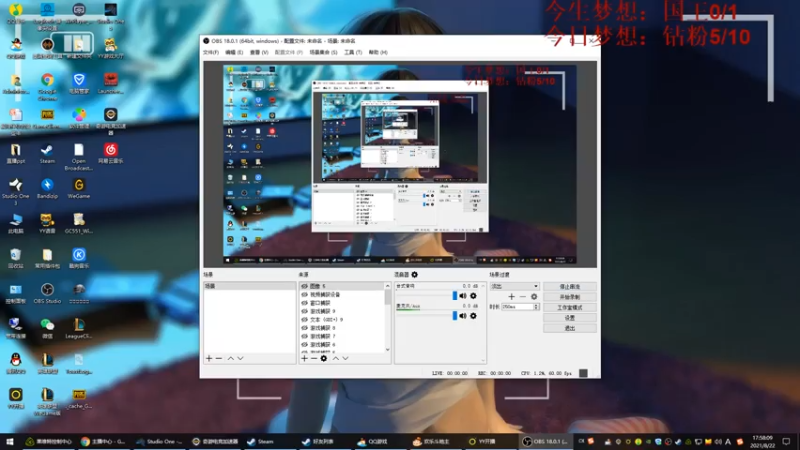This screenshot has height=450, width=800.
Task: Click the 工作室模式 studio mode button
Action: [x=569, y=308]
